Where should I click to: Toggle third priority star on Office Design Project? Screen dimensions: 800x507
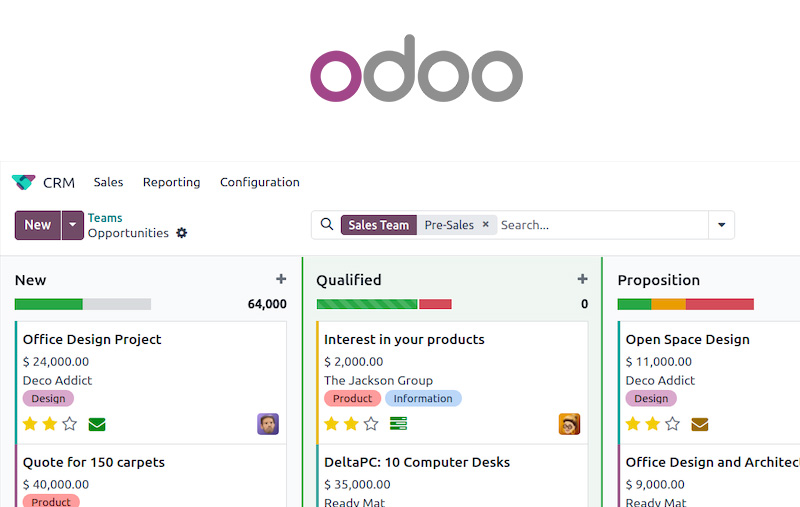click(x=70, y=424)
